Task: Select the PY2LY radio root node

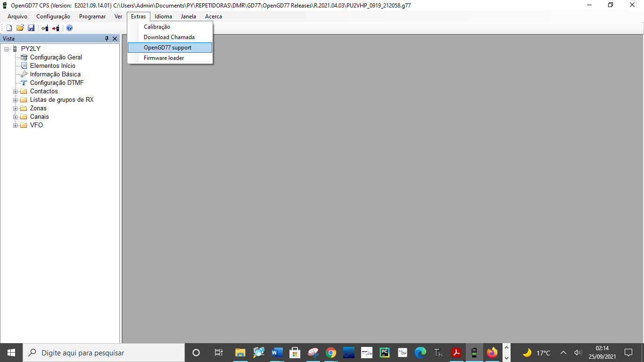Action: (x=31, y=49)
